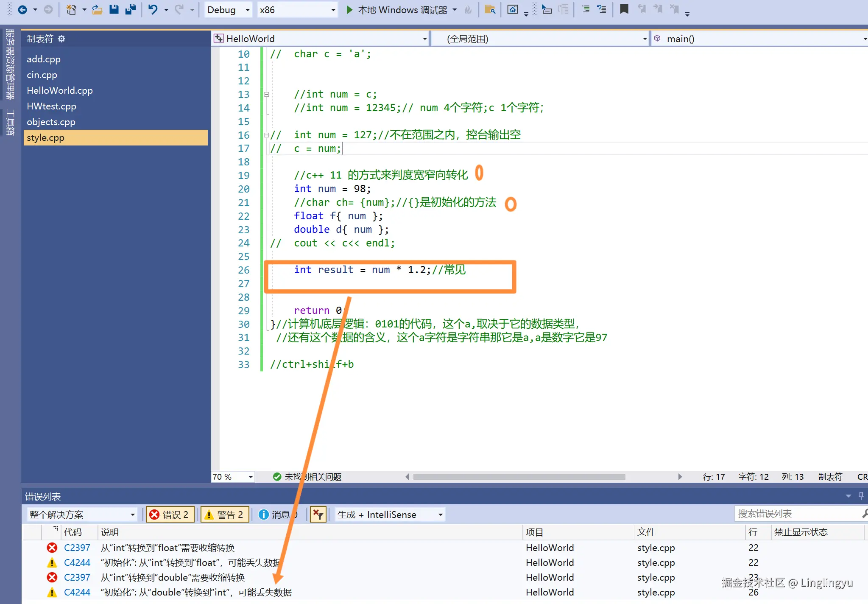
Task: Start the local Windows debugger
Action: 396,10
